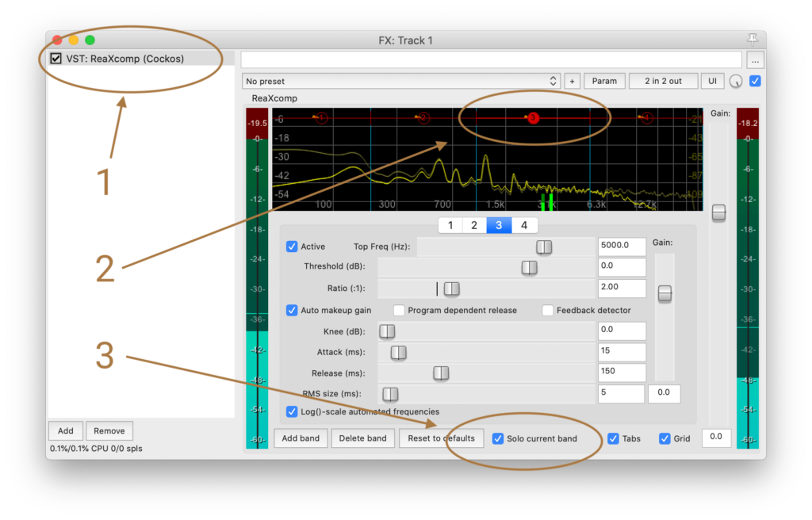
Task: Open the No preset dropdown
Action: [401, 82]
